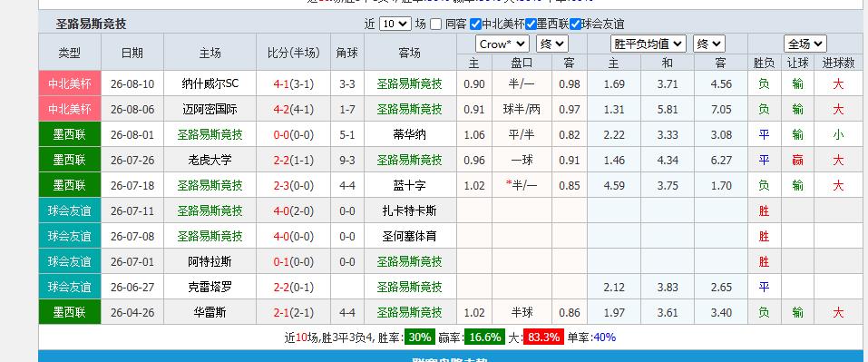Click the 蒂华纳 team link
This screenshot has width=868, height=362.
click(x=410, y=134)
